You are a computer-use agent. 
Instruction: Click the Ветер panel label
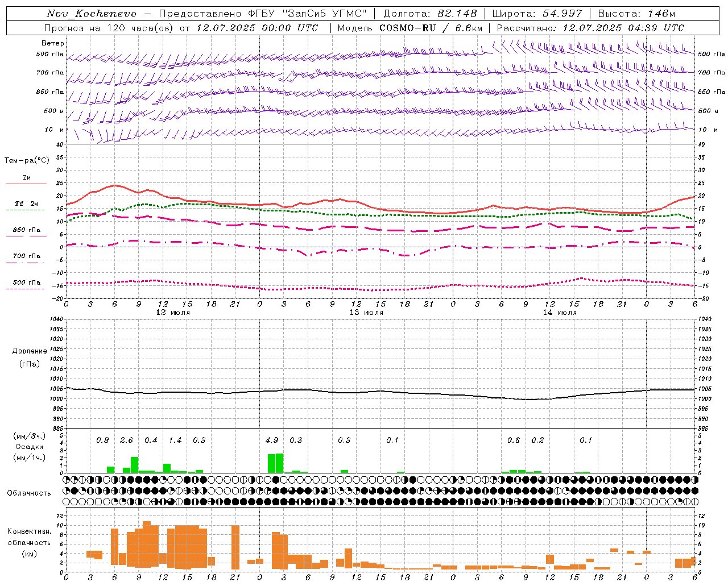[x=53, y=43]
